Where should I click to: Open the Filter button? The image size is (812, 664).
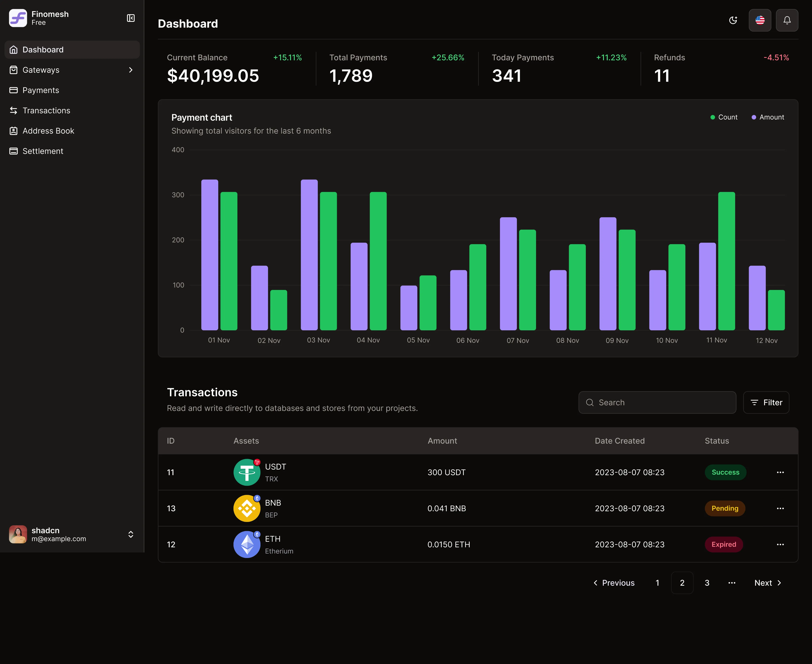(x=766, y=402)
